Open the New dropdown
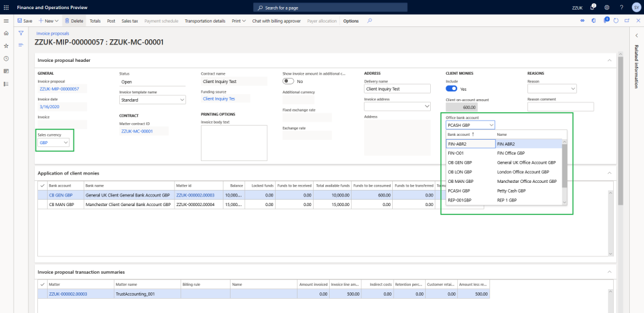Screen dimensions: 644x313 (48, 21)
